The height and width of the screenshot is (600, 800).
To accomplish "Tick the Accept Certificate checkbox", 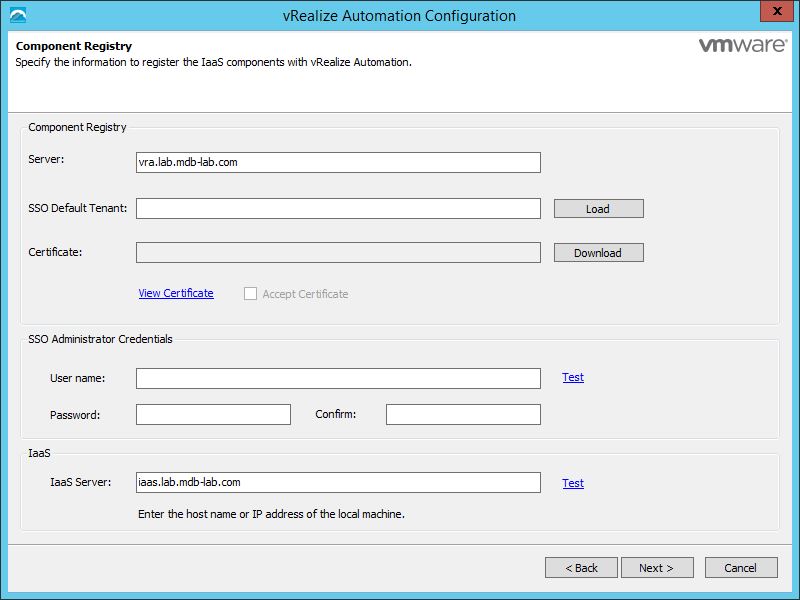I will 249,294.
